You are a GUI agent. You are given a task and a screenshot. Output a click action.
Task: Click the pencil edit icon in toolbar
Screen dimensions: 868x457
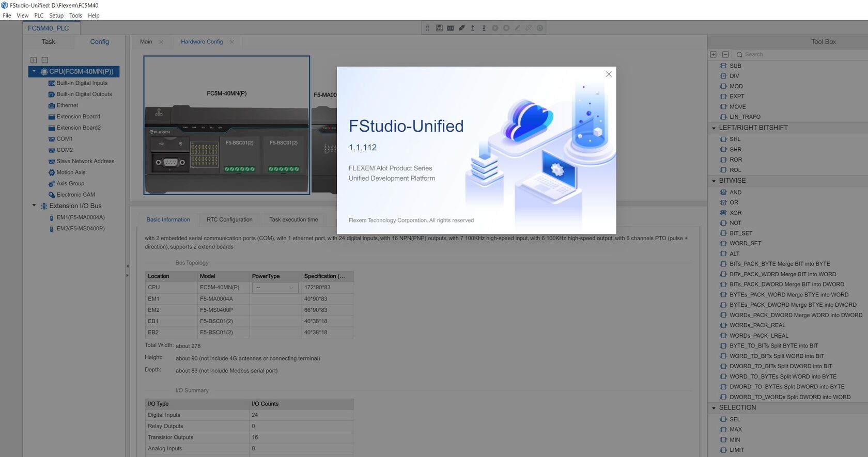click(517, 28)
